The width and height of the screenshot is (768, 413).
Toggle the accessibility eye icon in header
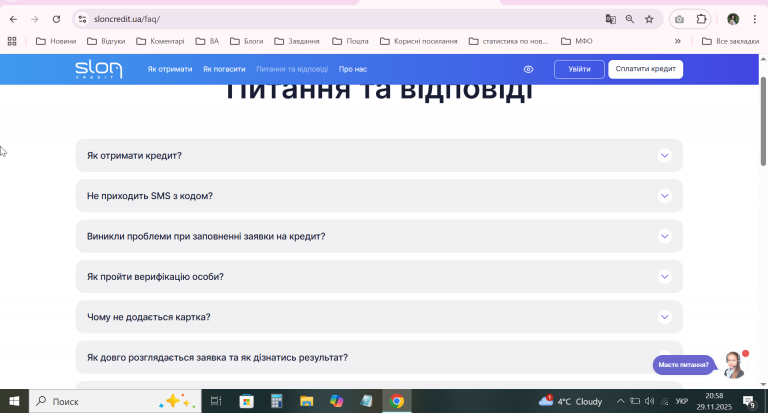(528, 70)
